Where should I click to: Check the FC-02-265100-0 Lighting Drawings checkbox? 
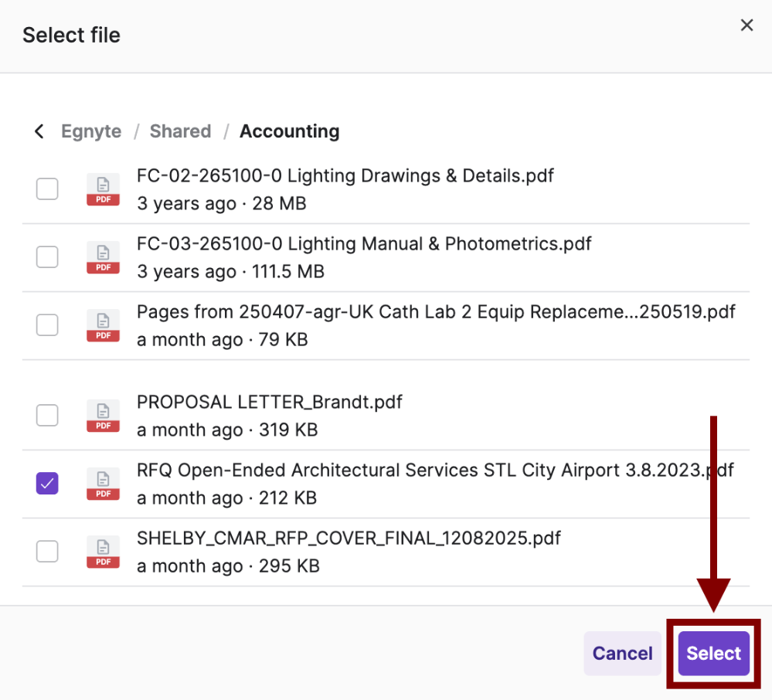pyautogui.click(x=47, y=189)
